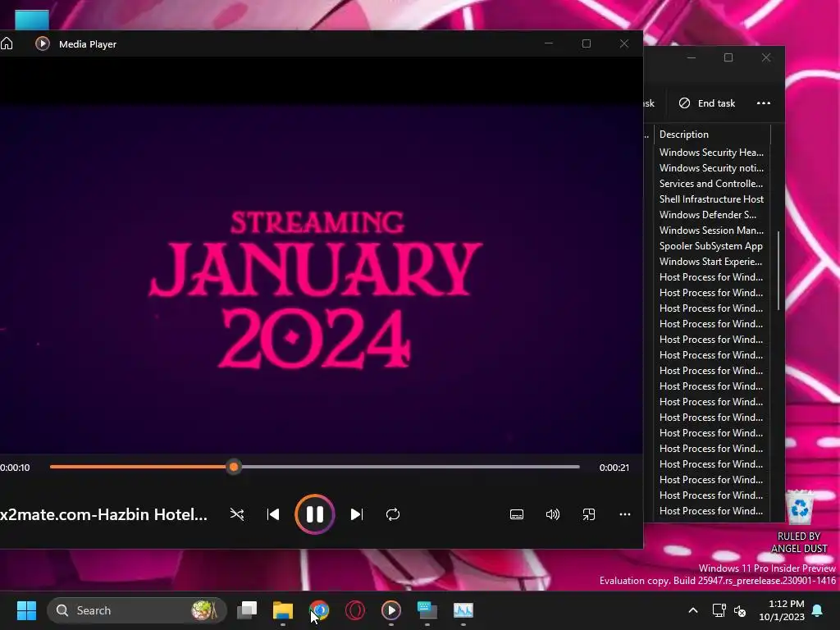840x630 pixels.
Task: Open the clock and date flyout
Action: 782,610
